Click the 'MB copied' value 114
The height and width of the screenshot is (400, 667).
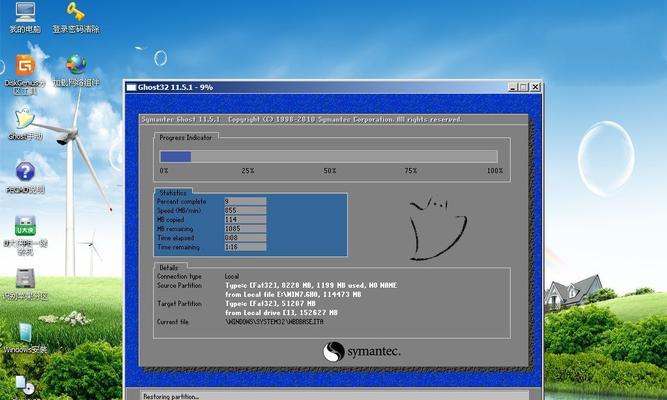pos(245,220)
